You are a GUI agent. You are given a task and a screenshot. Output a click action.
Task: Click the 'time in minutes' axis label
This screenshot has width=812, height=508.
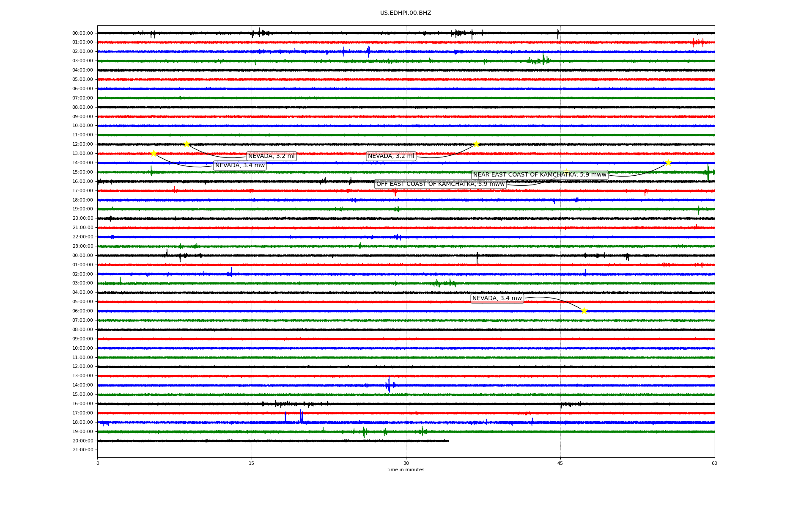(x=406, y=469)
